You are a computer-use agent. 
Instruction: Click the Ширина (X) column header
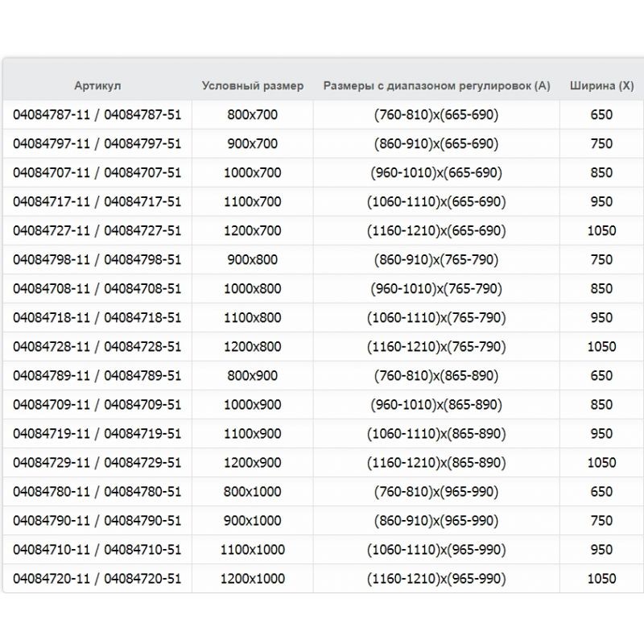click(x=601, y=86)
